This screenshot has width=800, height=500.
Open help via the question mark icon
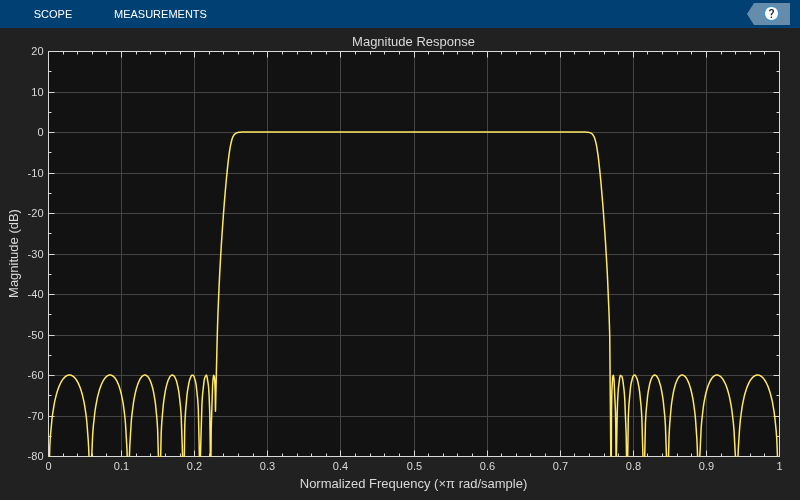(x=770, y=14)
